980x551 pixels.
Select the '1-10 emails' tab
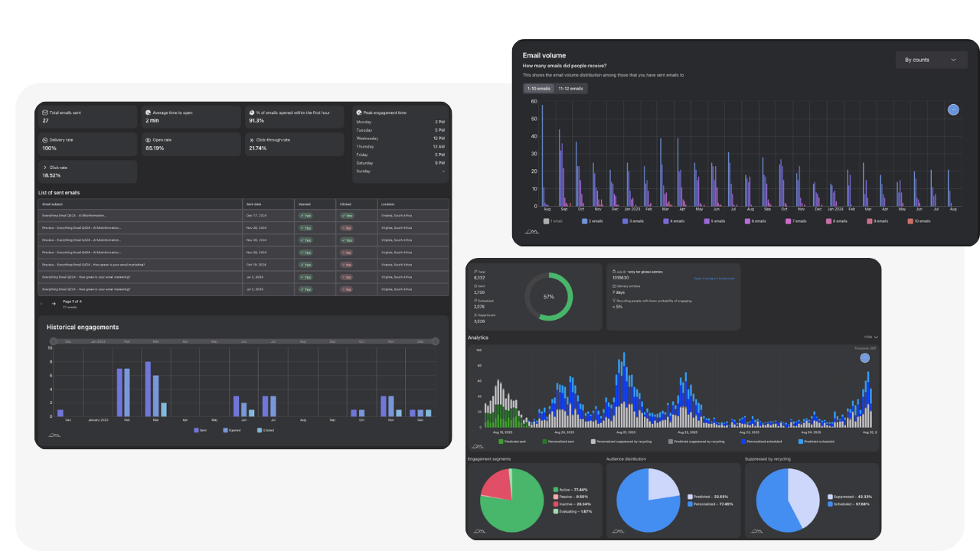pos(539,89)
